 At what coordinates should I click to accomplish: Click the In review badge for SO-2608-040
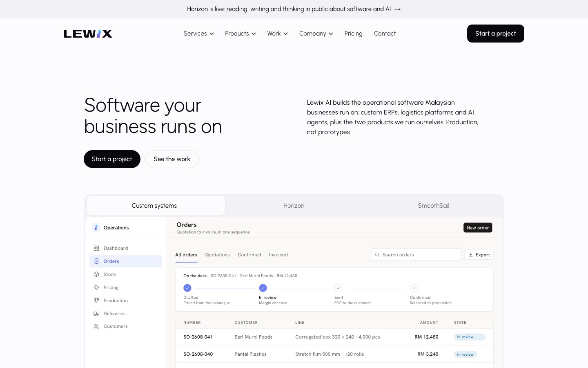pyautogui.click(x=465, y=355)
